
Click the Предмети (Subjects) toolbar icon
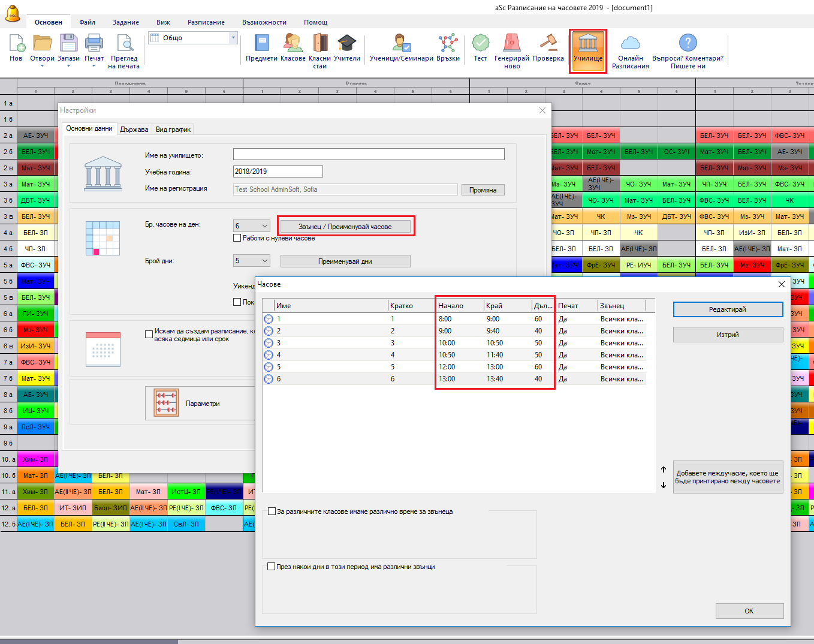[261, 48]
